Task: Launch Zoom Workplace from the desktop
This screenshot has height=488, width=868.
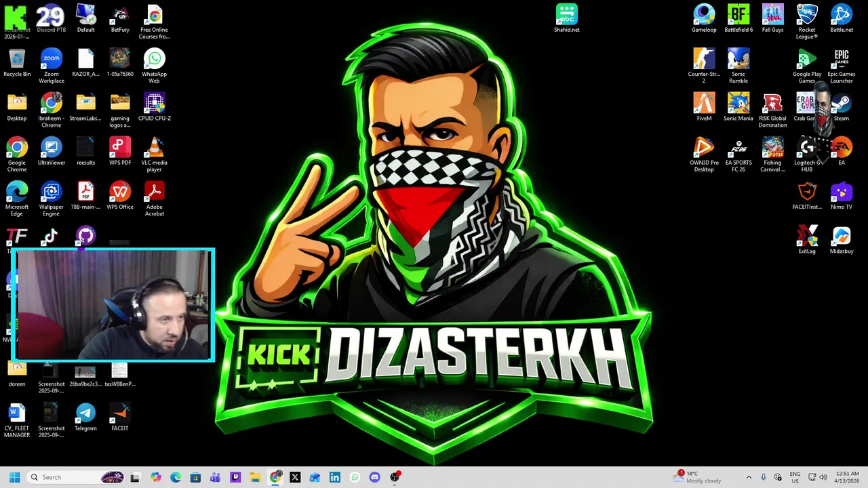Action: pyautogui.click(x=51, y=66)
